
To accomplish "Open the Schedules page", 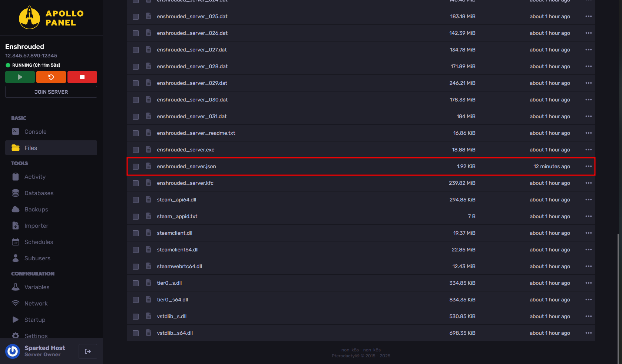I will pos(39,242).
